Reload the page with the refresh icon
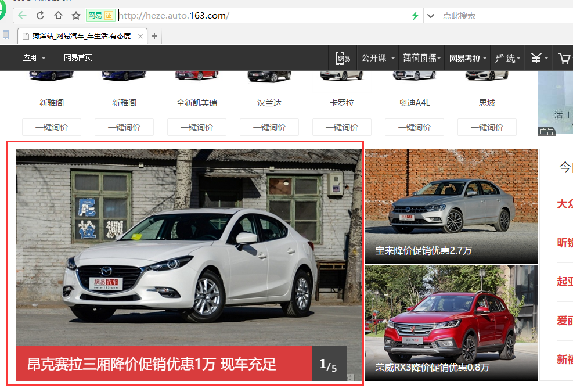 40,15
